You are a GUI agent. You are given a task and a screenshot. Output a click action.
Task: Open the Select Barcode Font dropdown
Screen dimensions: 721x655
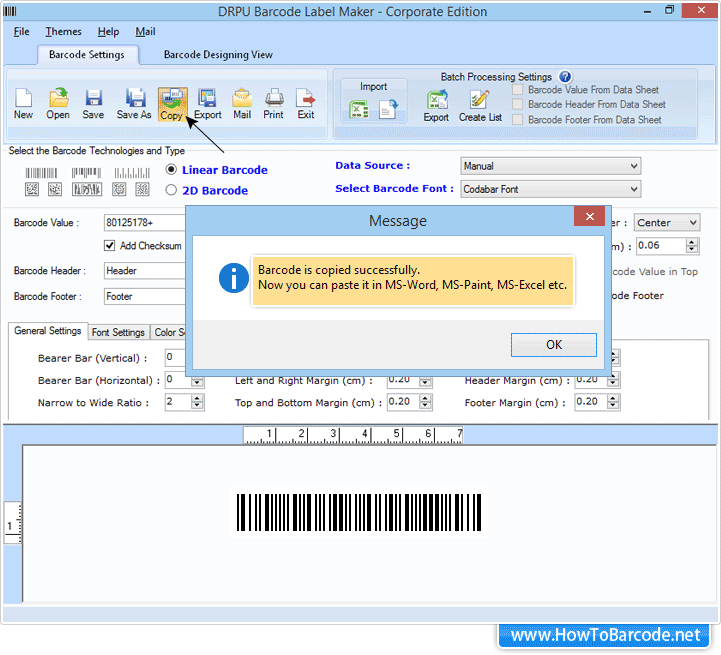(x=550, y=189)
